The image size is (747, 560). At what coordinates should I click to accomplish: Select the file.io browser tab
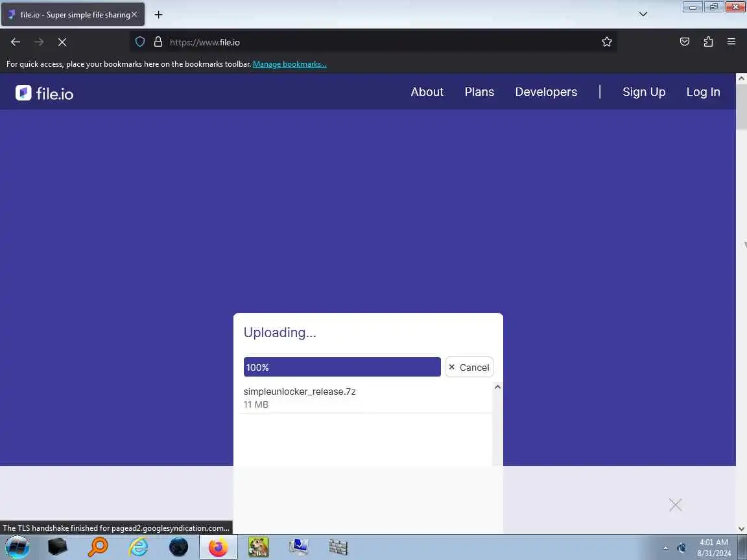click(73, 15)
